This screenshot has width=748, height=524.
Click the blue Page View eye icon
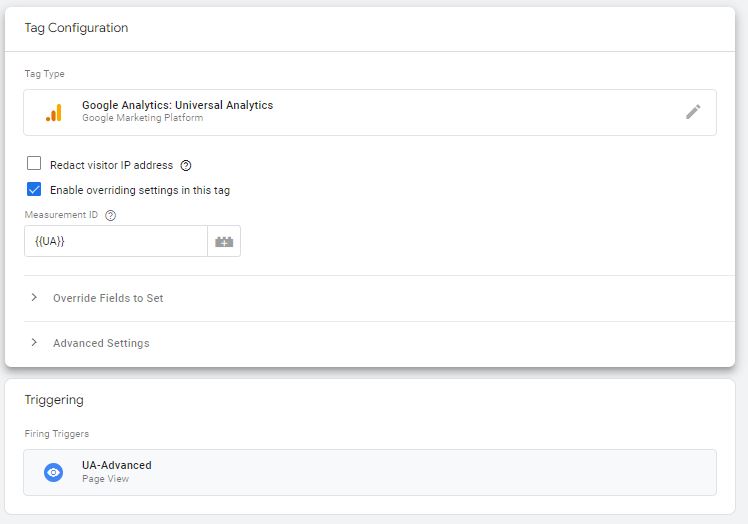tap(53, 472)
